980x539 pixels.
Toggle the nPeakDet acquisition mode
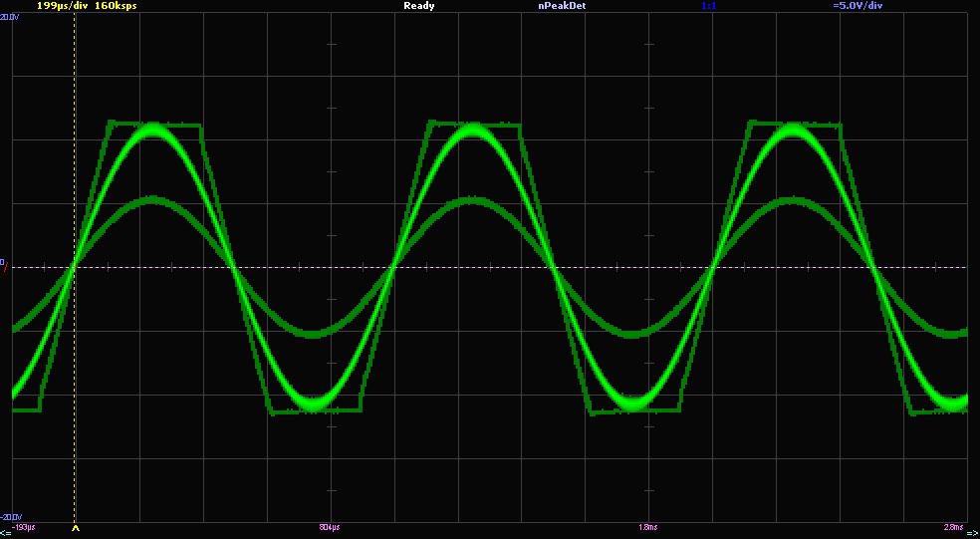[x=561, y=6]
